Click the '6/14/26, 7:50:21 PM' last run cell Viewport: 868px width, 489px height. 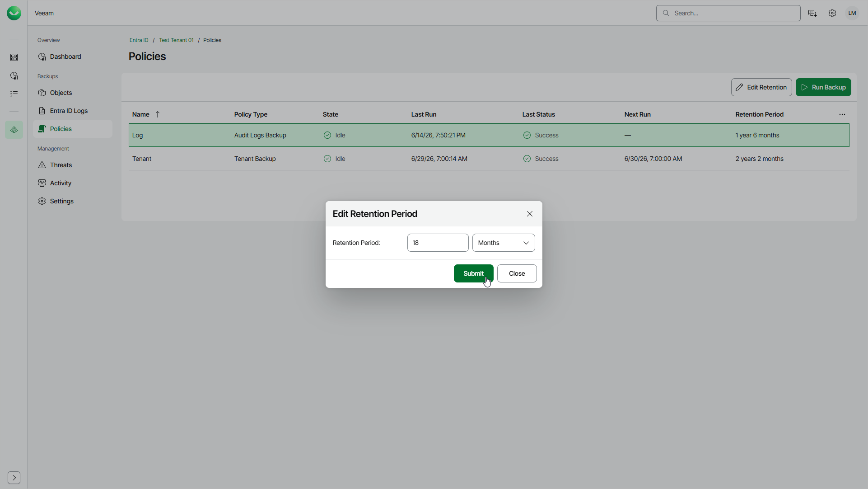pos(438,135)
